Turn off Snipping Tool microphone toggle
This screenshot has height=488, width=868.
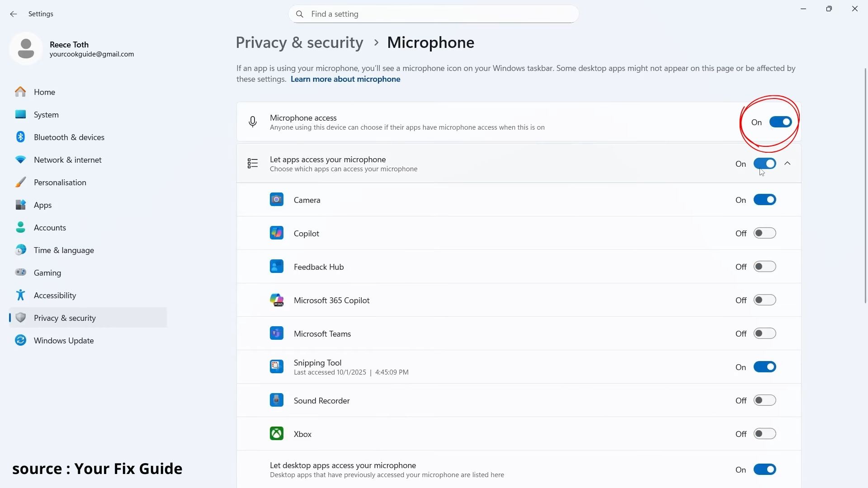pyautogui.click(x=765, y=367)
